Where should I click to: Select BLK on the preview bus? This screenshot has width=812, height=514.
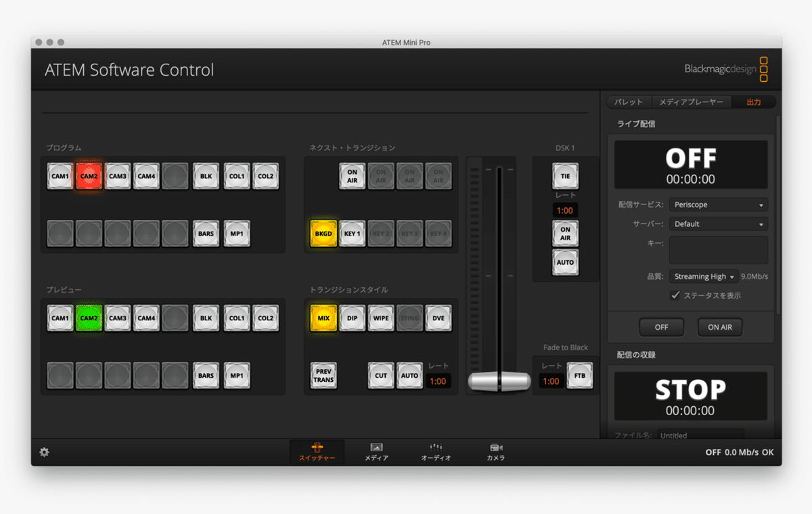click(206, 318)
